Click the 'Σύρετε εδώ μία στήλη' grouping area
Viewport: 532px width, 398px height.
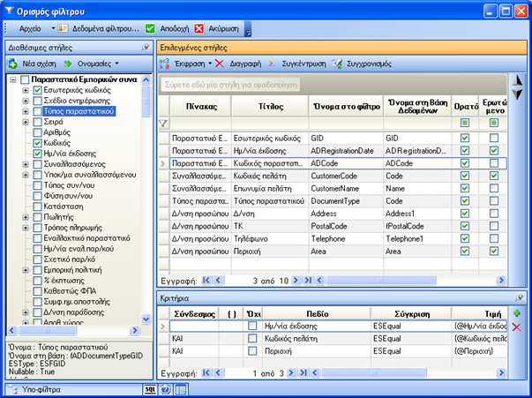tap(231, 85)
